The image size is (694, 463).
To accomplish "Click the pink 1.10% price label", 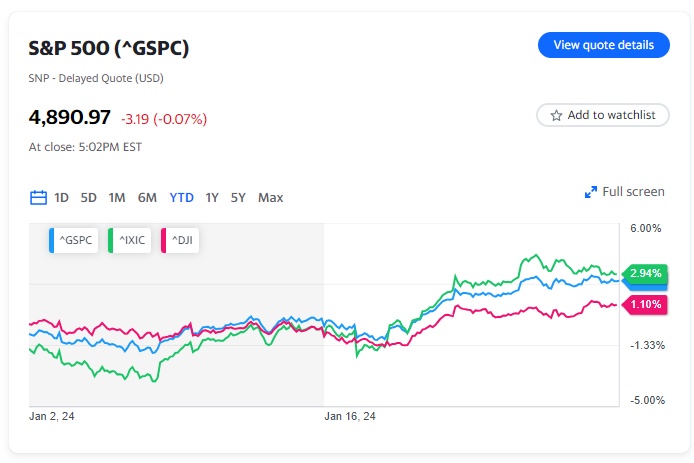I will pos(645,304).
